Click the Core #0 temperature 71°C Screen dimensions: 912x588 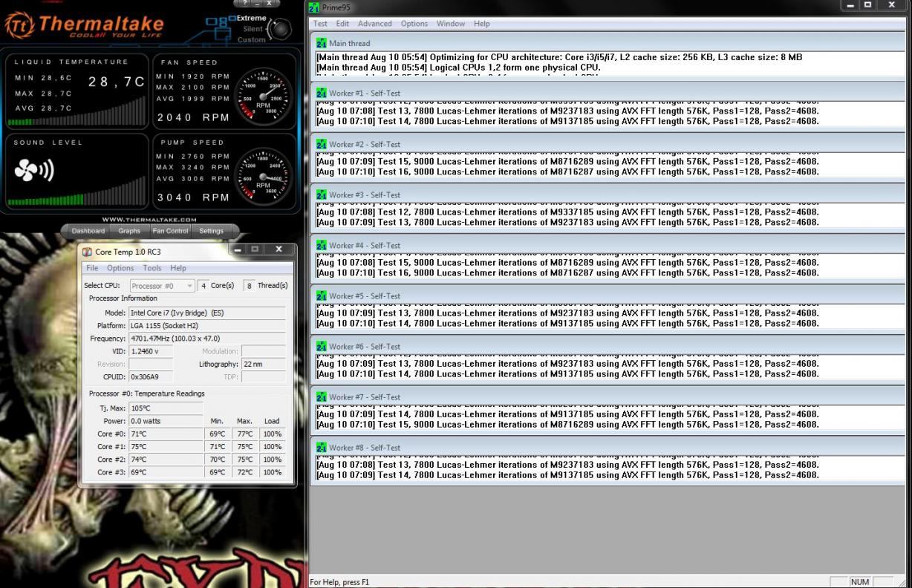pos(165,434)
